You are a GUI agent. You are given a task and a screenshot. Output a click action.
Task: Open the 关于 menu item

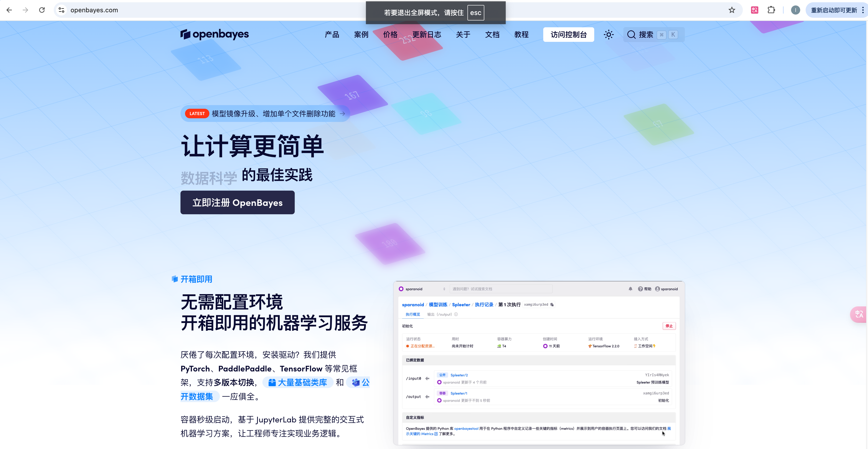(x=463, y=35)
